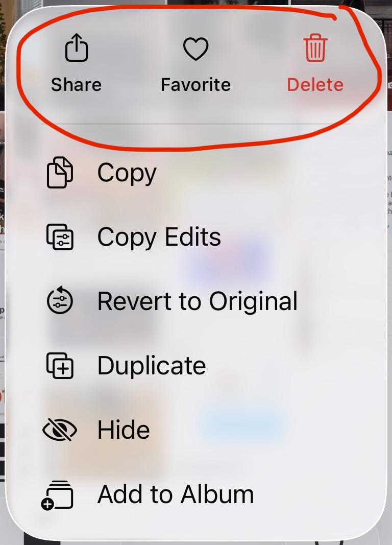Tap the red Delete trash can icon
This screenshot has height=545, width=392.
(x=315, y=48)
